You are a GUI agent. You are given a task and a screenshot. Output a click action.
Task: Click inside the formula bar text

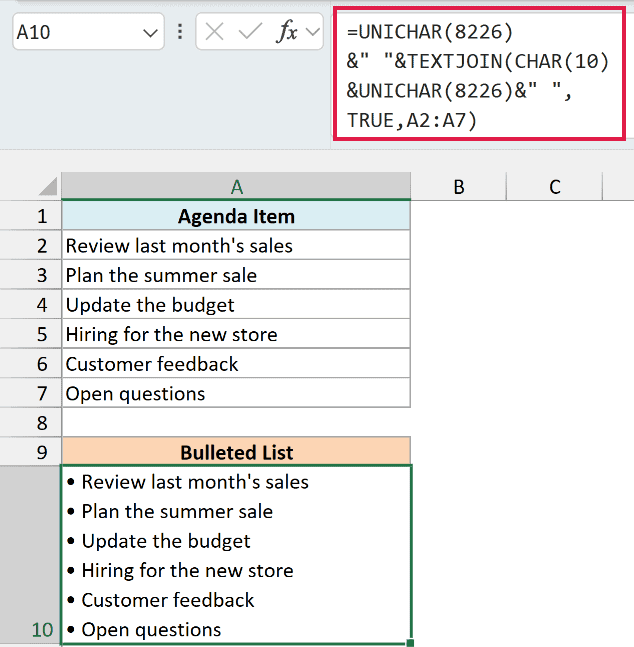[x=479, y=75]
